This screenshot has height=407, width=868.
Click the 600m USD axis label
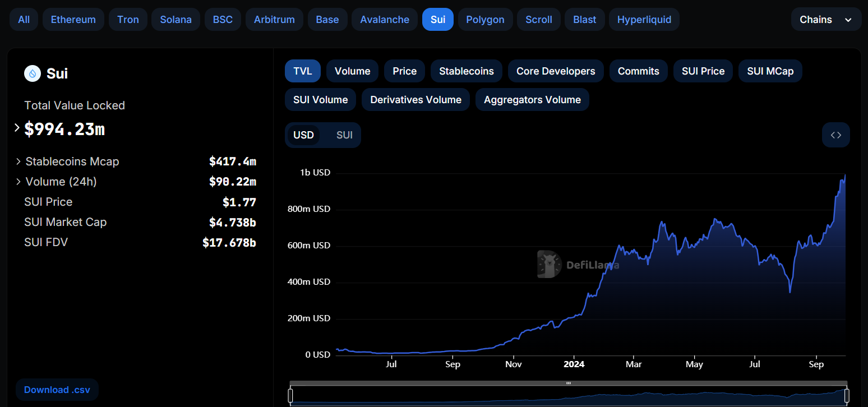[308, 246]
